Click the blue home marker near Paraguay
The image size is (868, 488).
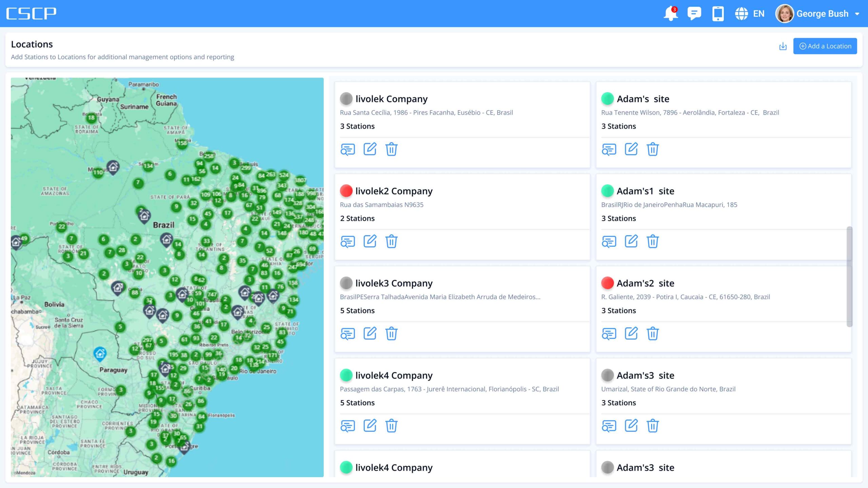tap(100, 353)
